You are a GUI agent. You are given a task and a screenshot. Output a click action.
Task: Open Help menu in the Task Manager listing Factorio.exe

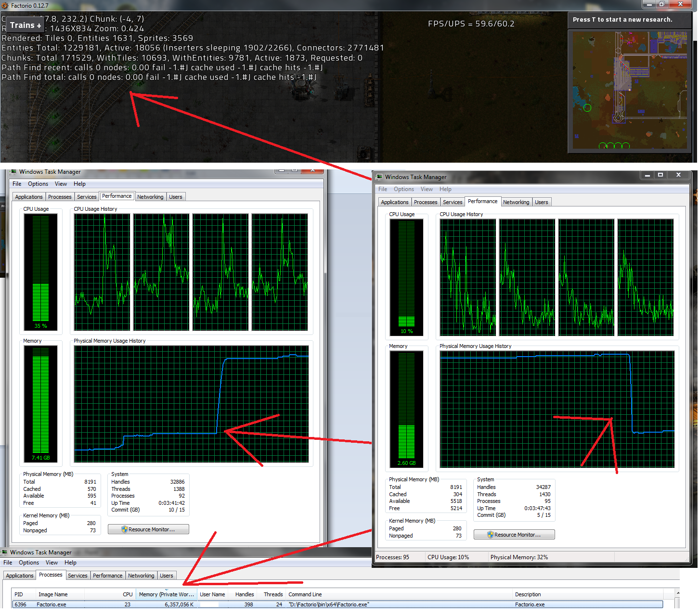pos(70,563)
